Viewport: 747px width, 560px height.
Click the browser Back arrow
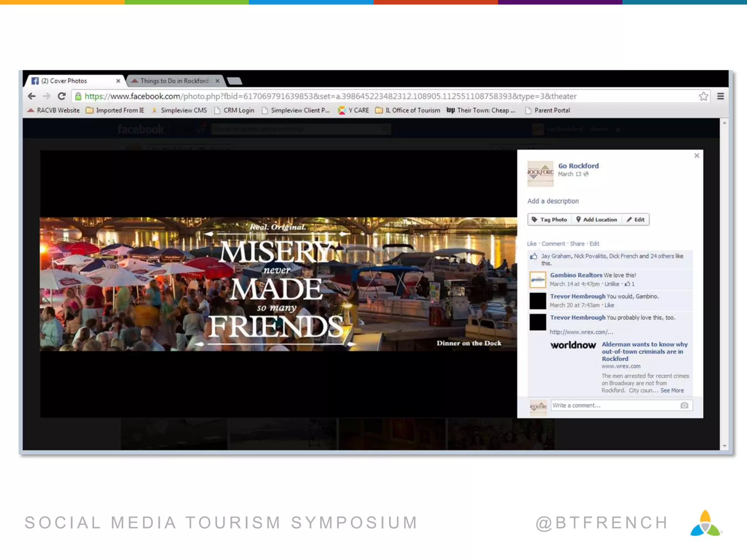pyautogui.click(x=32, y=96)
